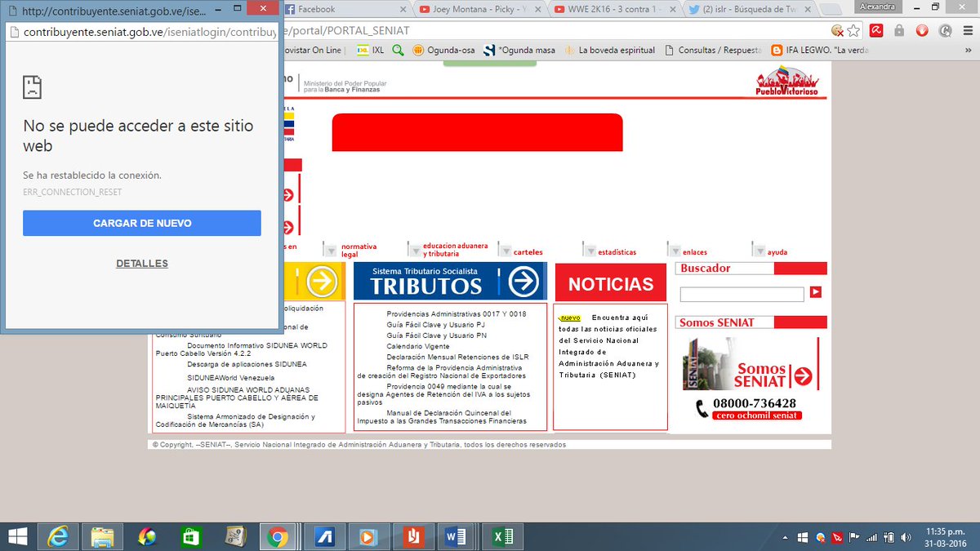Click the sad page error icon
980x551 pixels.
coord(32,87)
